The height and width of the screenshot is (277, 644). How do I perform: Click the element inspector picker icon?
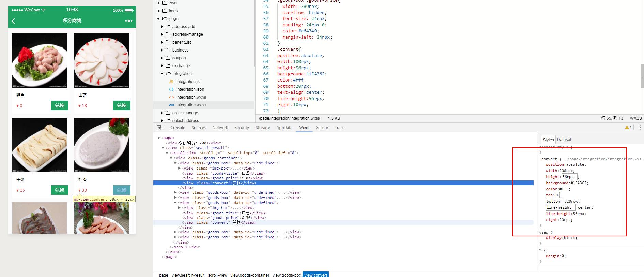[x=159, y=127]
